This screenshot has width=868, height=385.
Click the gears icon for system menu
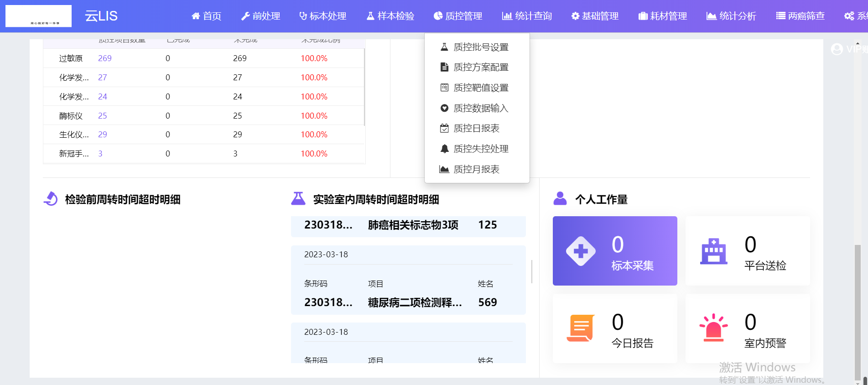pos(849,16)
